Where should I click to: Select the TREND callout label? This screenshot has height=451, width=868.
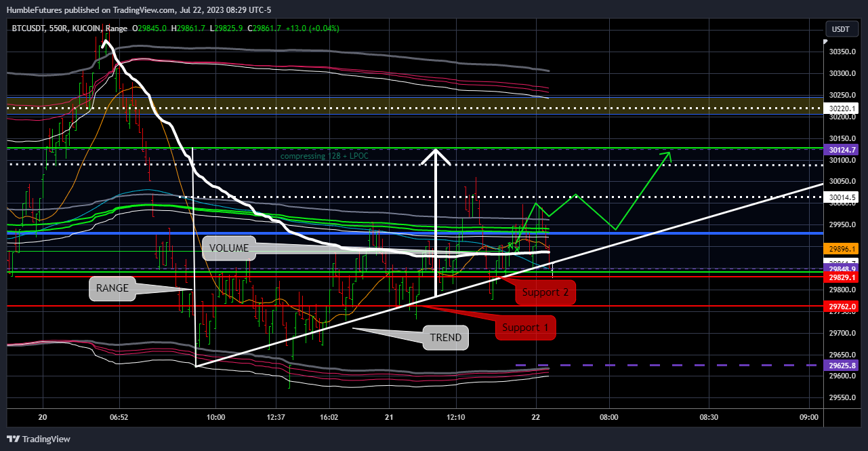click(x=445, y=338)
